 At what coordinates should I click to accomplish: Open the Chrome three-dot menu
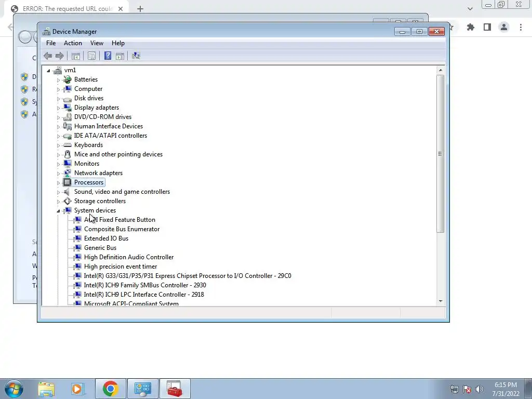(x=521, y=27)
